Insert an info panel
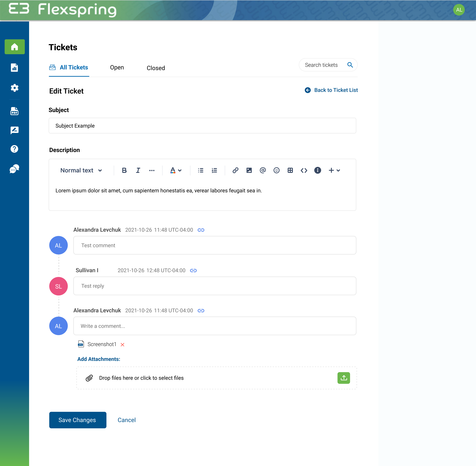476x466 pixels. pyautogui.click(x=318, y=170)
